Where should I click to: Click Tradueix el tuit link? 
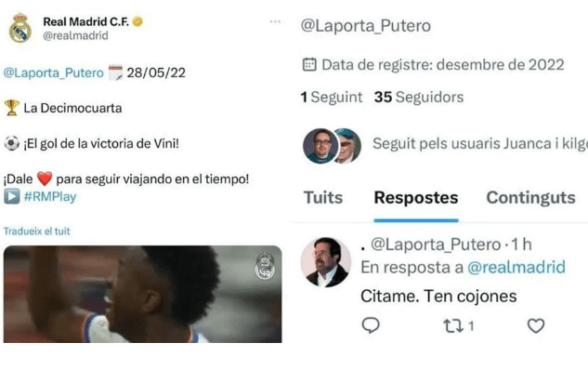pos(37,231)
